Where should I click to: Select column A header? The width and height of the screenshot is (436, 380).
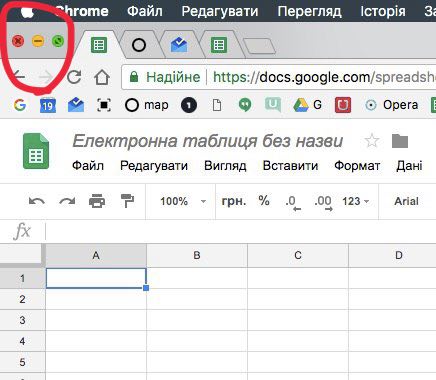click(x=96, y=256)
